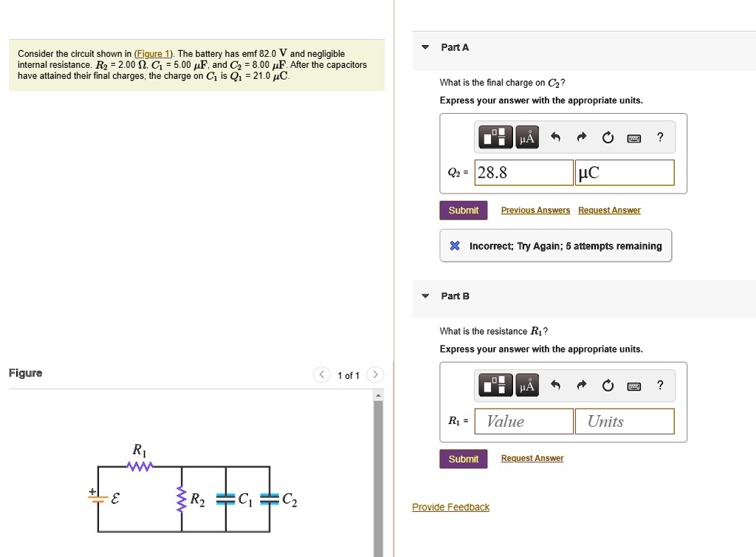
Task: Switch to the Part A section
Action: (454, 47)
